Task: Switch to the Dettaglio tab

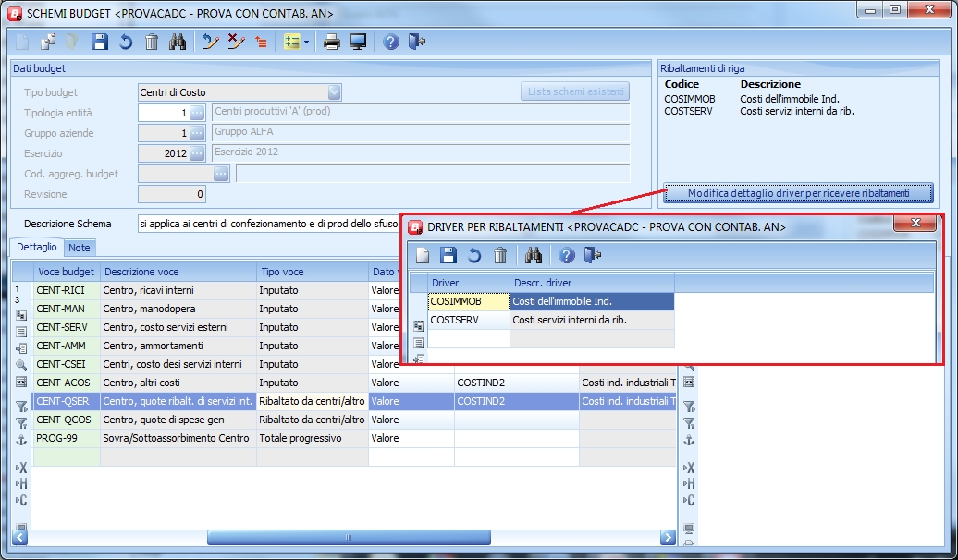Action: (37, 247)
